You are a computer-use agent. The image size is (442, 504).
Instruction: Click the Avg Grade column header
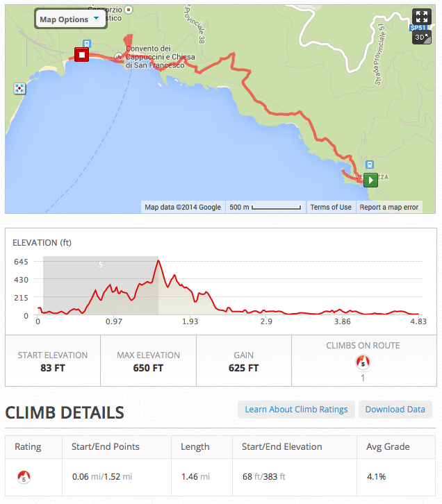click(388, 446)
